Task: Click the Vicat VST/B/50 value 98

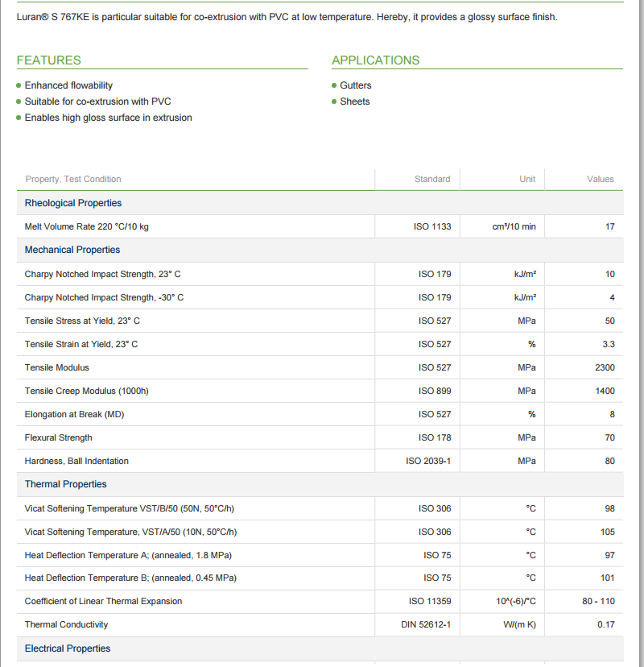Action: (610, 509)
